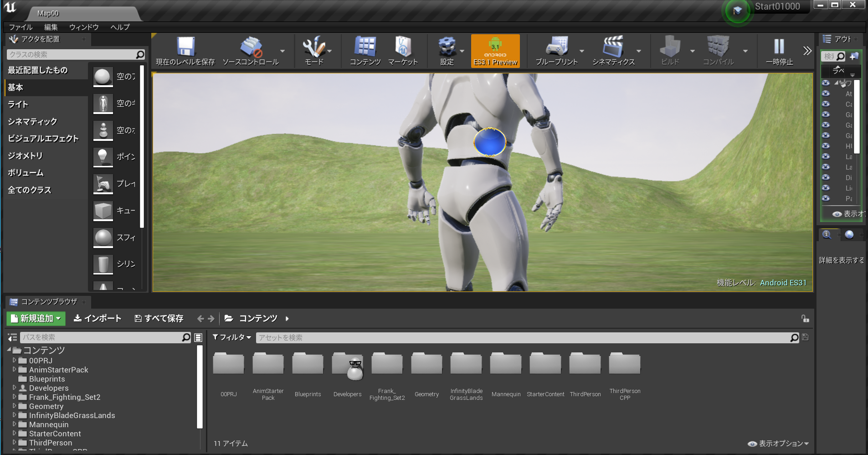
Task: Select the Sphere primitive icon
Action: [103, 238]
